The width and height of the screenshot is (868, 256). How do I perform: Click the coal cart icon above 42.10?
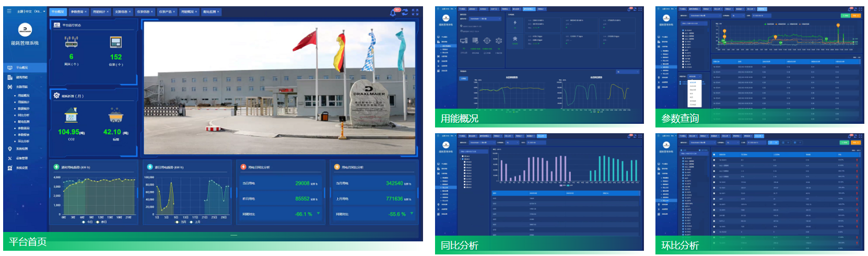coord(115,115)
